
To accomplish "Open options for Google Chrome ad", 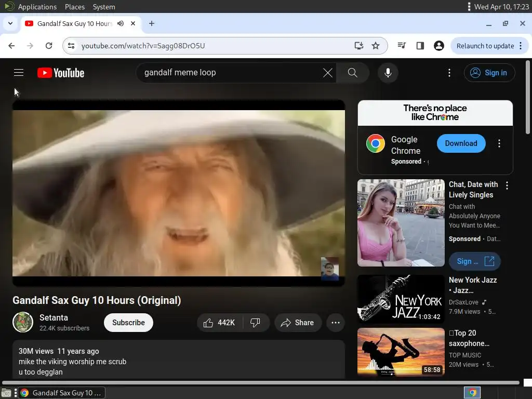I will [499, 143].
